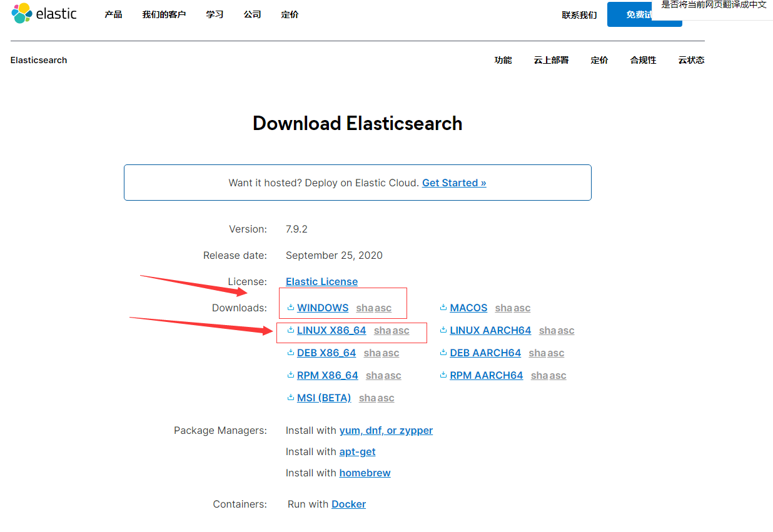Download DEB AARCH64 package
The width and height of the screenshot is (773, 532).
tap(485, 353)
